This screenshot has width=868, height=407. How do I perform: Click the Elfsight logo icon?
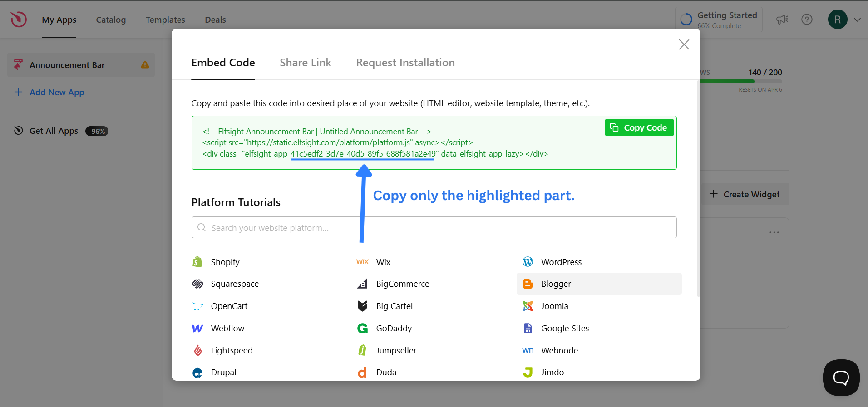[19, 20]
